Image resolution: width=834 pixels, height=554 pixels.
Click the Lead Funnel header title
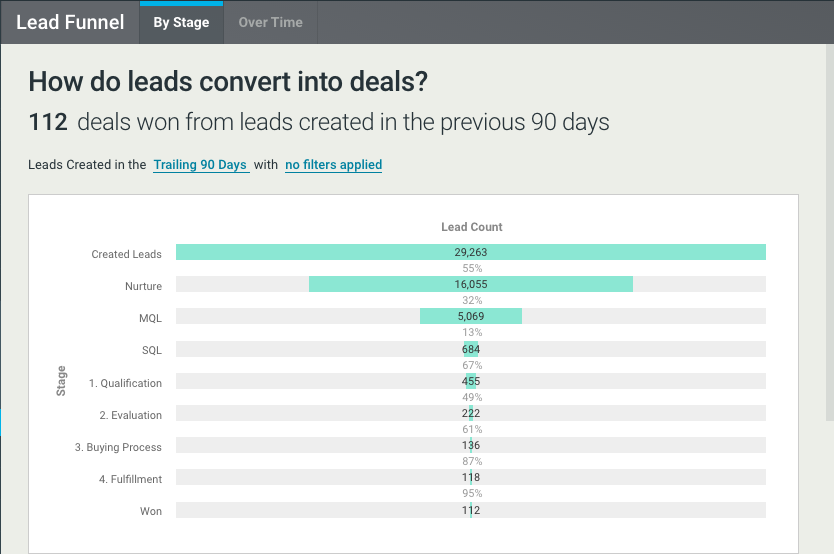[x=70, y=22]
